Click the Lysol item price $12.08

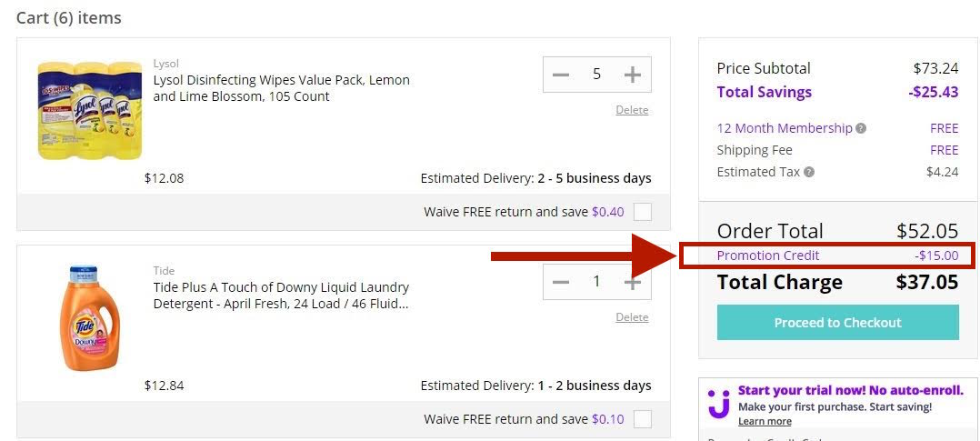164,178
